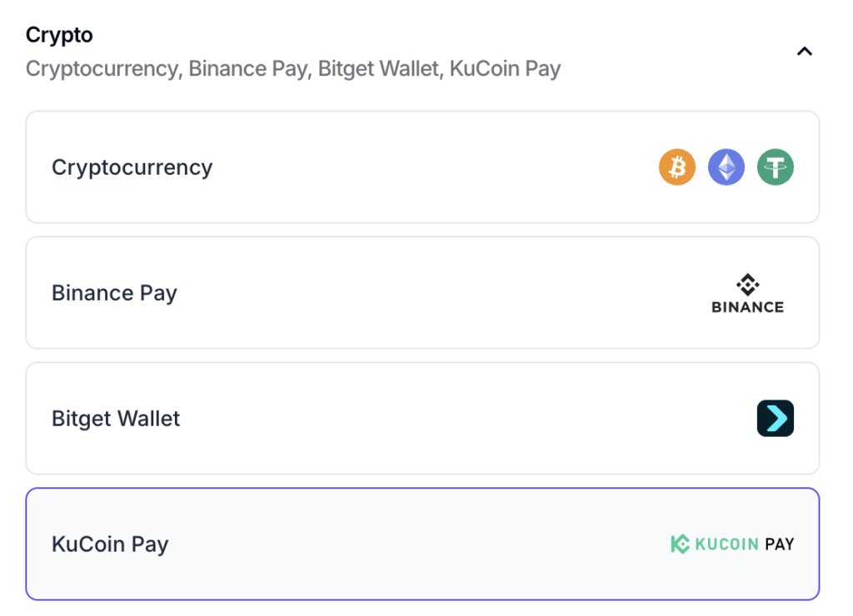Click the "Binance Pay" label text
853x616 pixels.
pos(114,293)
